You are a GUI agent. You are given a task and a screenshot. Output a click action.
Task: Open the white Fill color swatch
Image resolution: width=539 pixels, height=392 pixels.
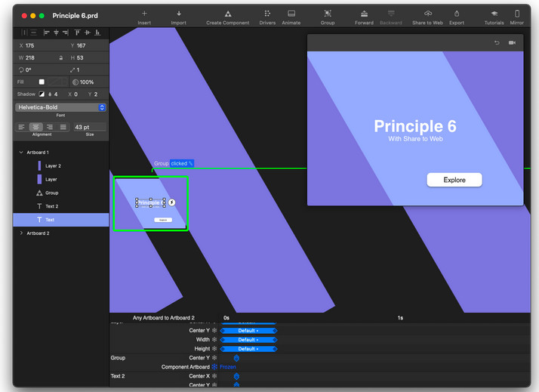click(x=42, y=82)
